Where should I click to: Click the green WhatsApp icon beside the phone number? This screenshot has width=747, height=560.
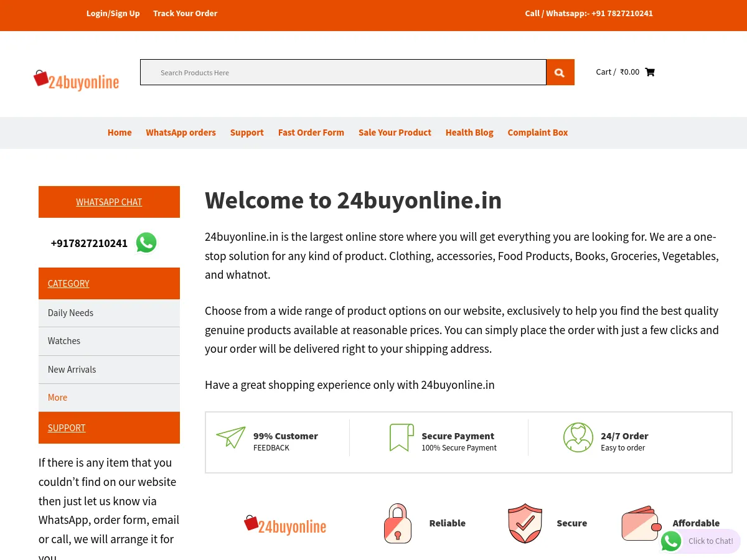146,243
